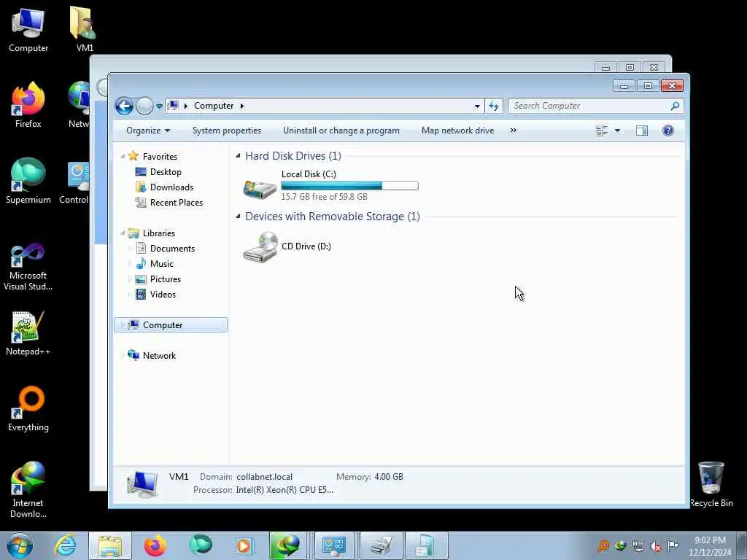
Task: Change your view using the view icon
Action: point(602,131)
